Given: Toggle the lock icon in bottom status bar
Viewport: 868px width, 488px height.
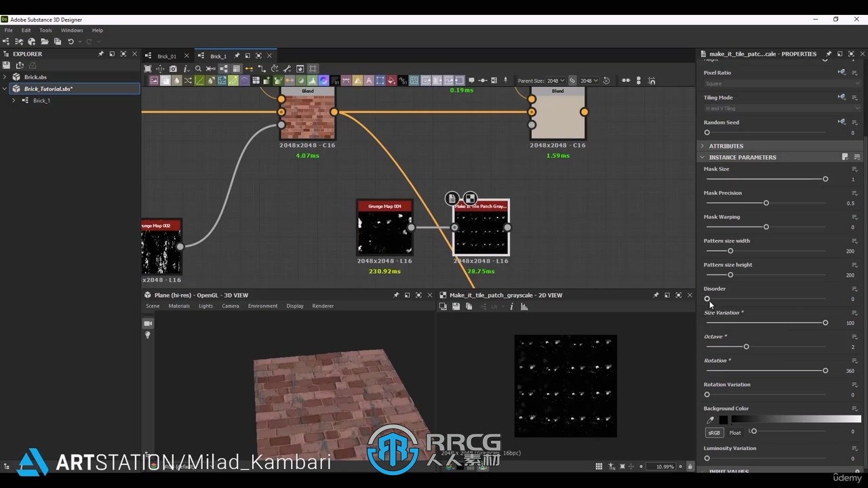Looking at the screenshot, I should coord(690,466).
